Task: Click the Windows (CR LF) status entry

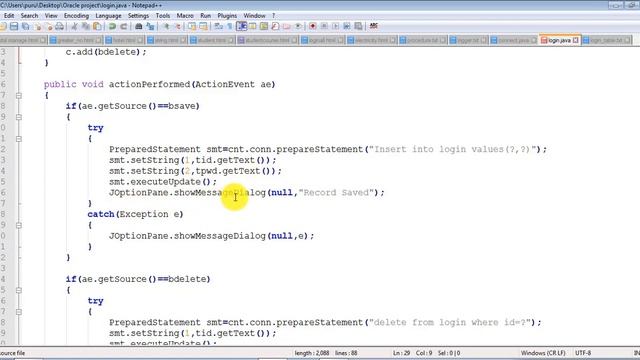Action: [543, 353]
